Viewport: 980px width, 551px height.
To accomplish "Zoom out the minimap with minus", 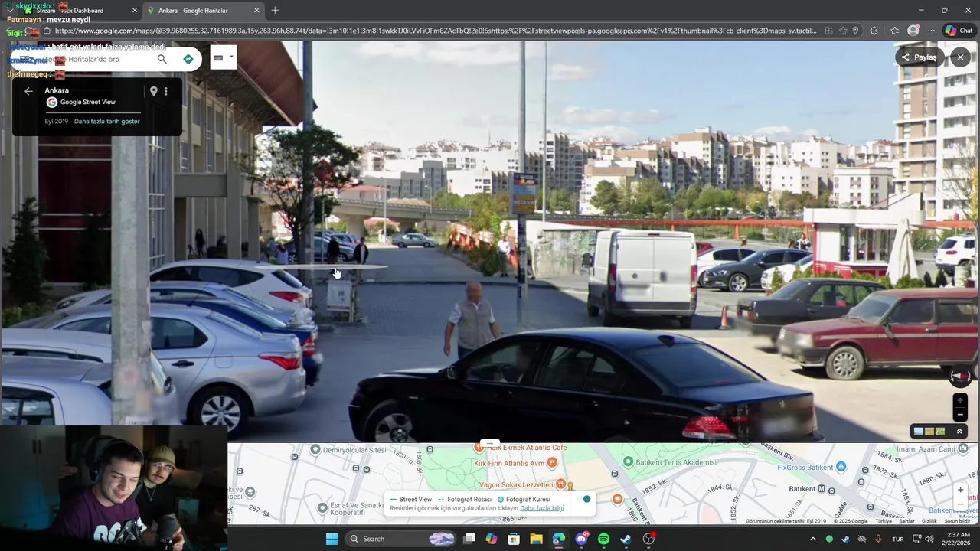I will point(960,504).
